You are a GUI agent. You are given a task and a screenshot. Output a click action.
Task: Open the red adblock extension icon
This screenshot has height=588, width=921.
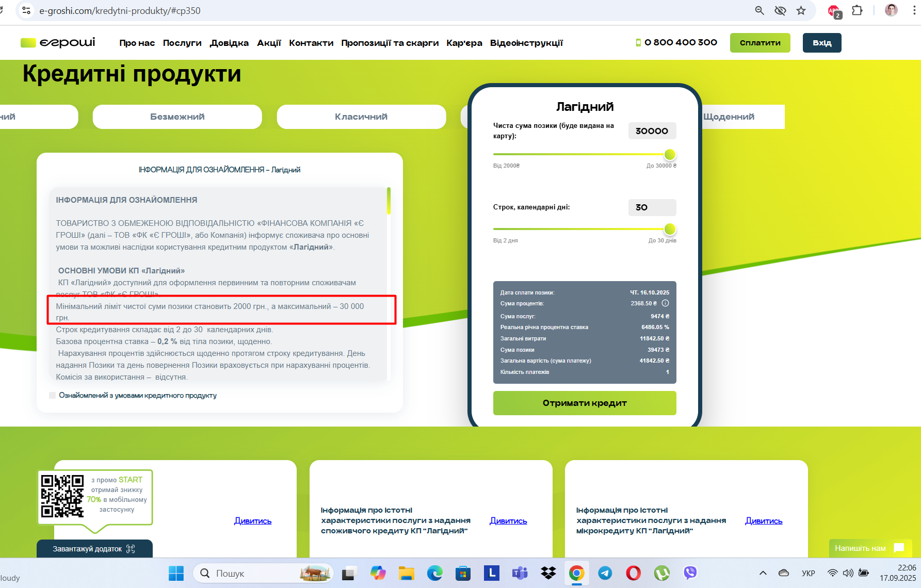(x=834, y=11)
